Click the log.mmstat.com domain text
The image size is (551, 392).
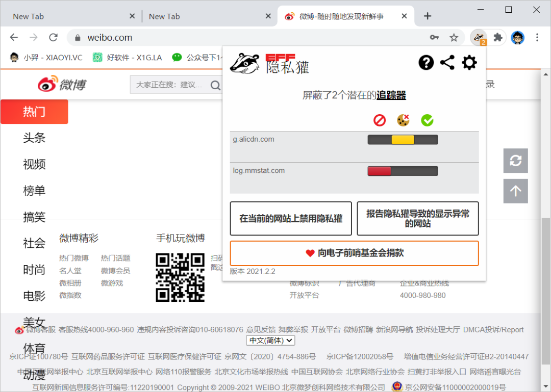[259, 171]
